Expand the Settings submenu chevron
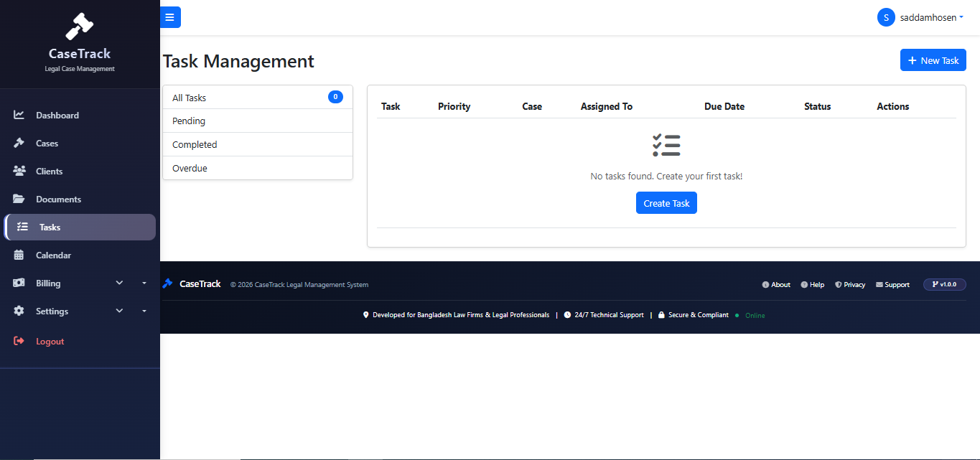Viewport: 980px width, 460px height. tap(119, 311)
